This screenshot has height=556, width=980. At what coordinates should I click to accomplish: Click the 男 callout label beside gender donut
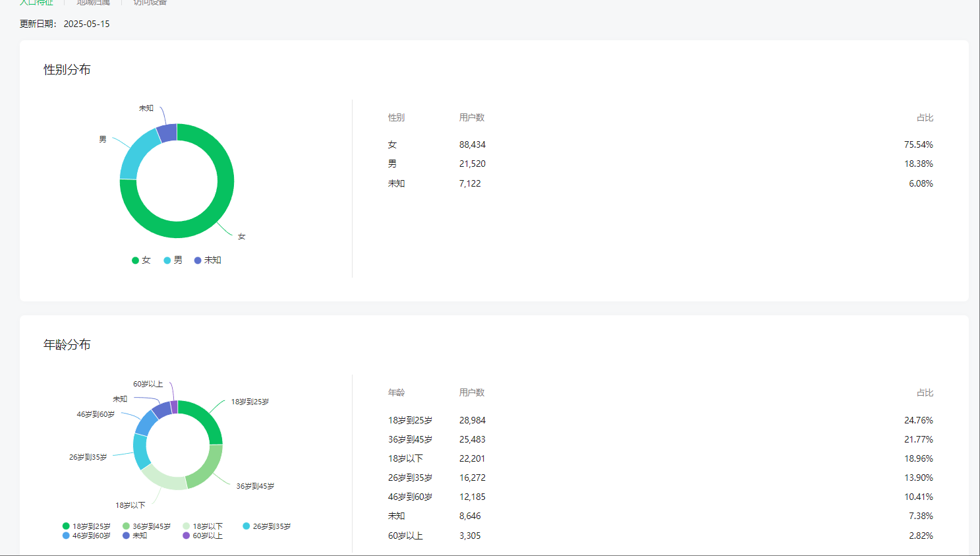pos(103,139)
